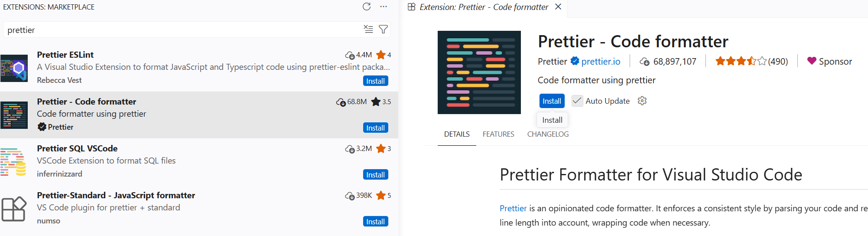The width and height of the screenshot is (868, 236).
Task: Open the Prettier ESLint icon thumbnail
Action: pos(14,68)
